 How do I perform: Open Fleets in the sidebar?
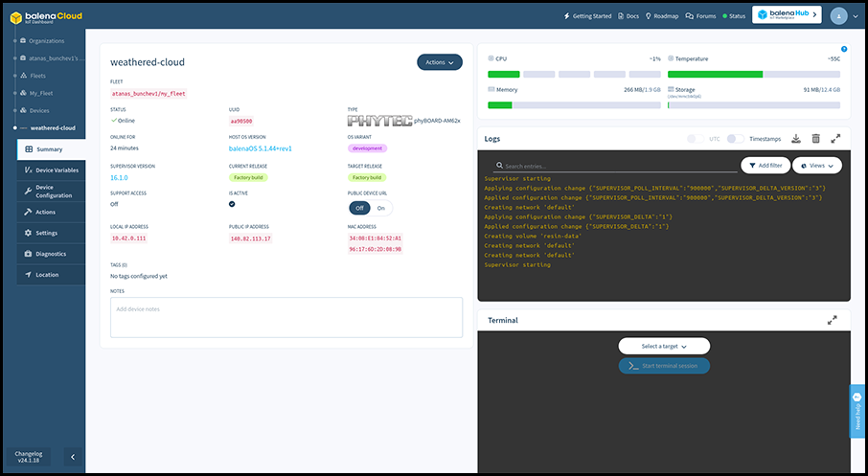(x=37, y=76)
